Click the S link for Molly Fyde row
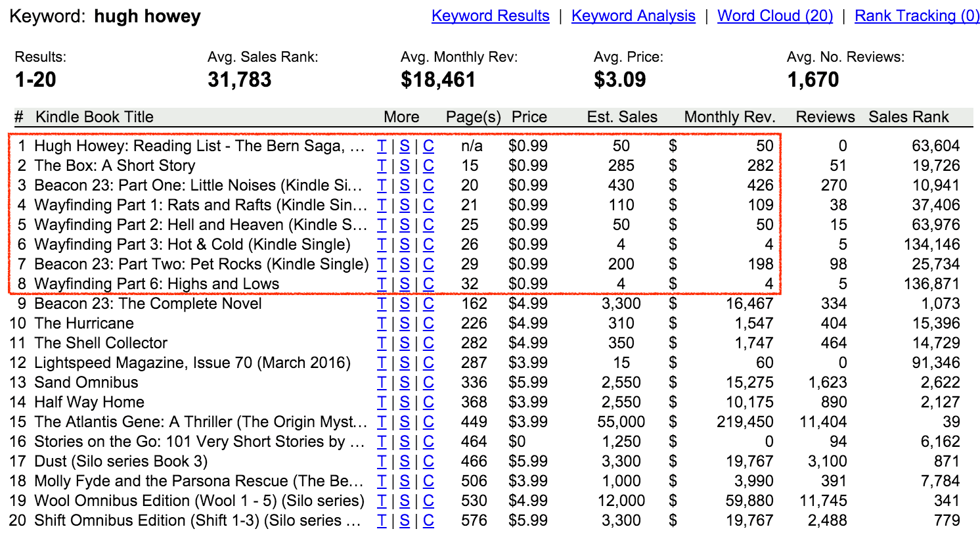The height and width of the screenshot is (552, 980). click(405, 481)
